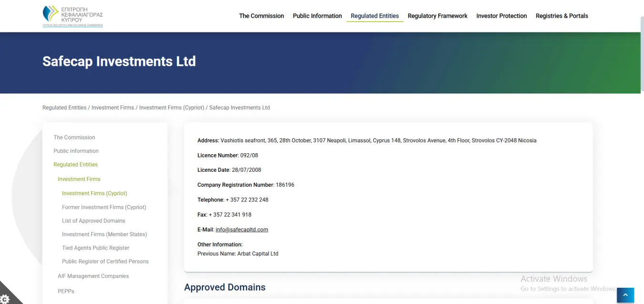Open Investment Firms (Cypriot) breadcrumb
The width and height of the screenshot is (644, 304).
pos(171,108)
